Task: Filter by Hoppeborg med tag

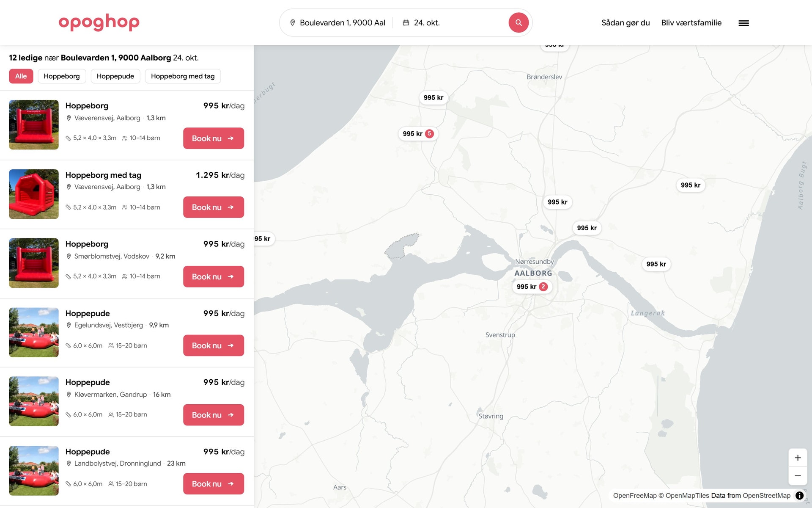Action: click(x=183, y=76)
